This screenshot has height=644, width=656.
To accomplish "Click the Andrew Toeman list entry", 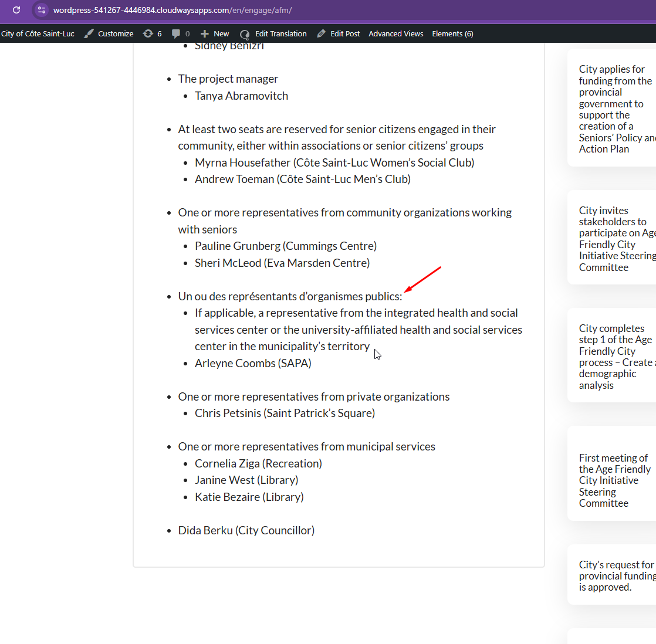I will tap(303, 179).
